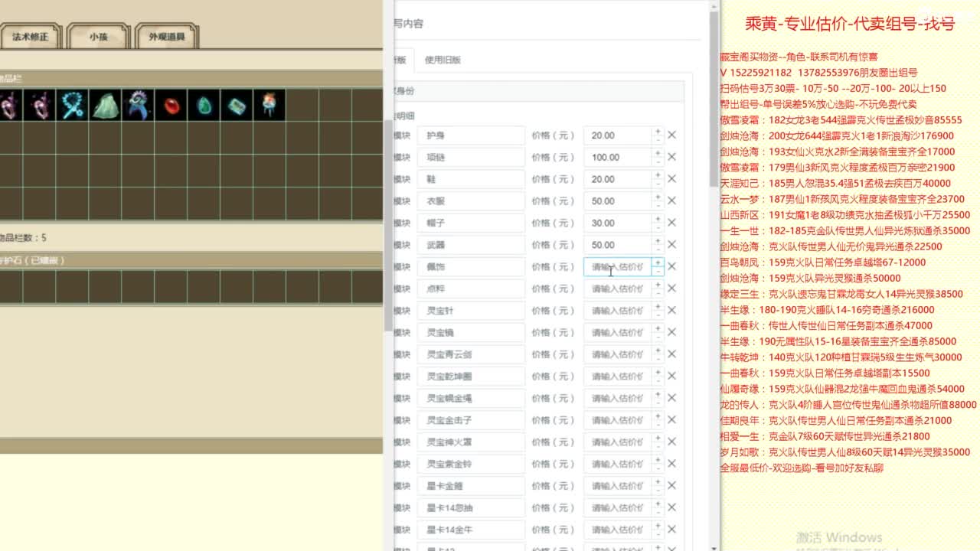Edit the 武器 module name field

click(x=472, y=244)
